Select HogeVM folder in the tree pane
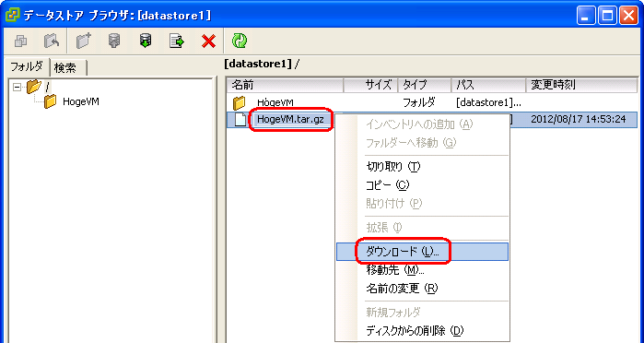 click(81, 101)
